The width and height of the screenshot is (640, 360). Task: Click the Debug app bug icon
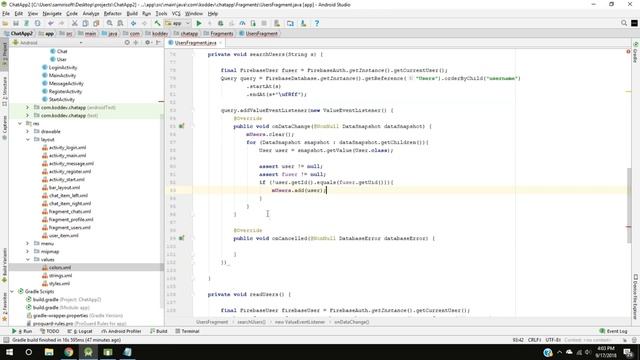(220, 23)
